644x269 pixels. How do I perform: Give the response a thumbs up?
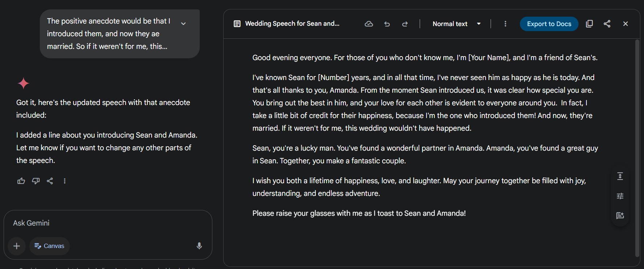[21, 181]
